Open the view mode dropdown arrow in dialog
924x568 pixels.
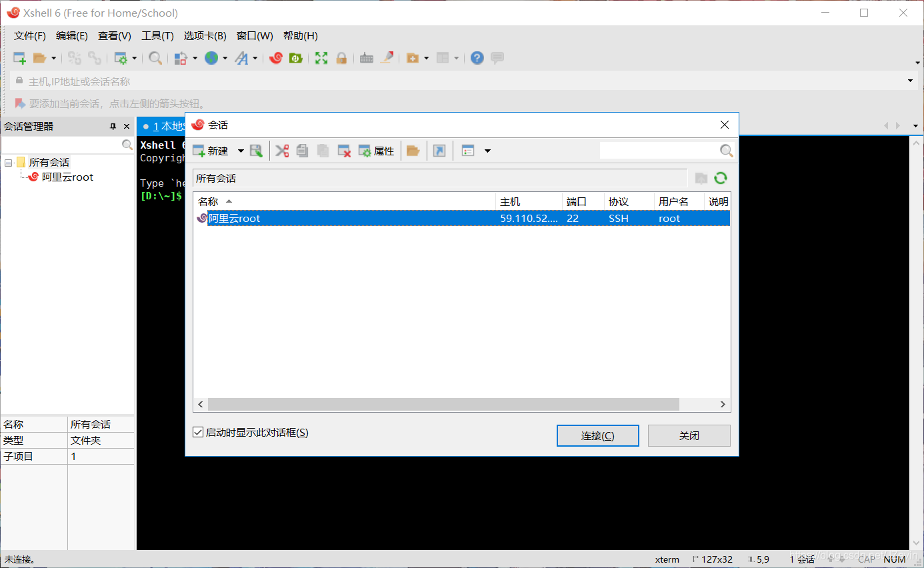(x=487, y=151)
